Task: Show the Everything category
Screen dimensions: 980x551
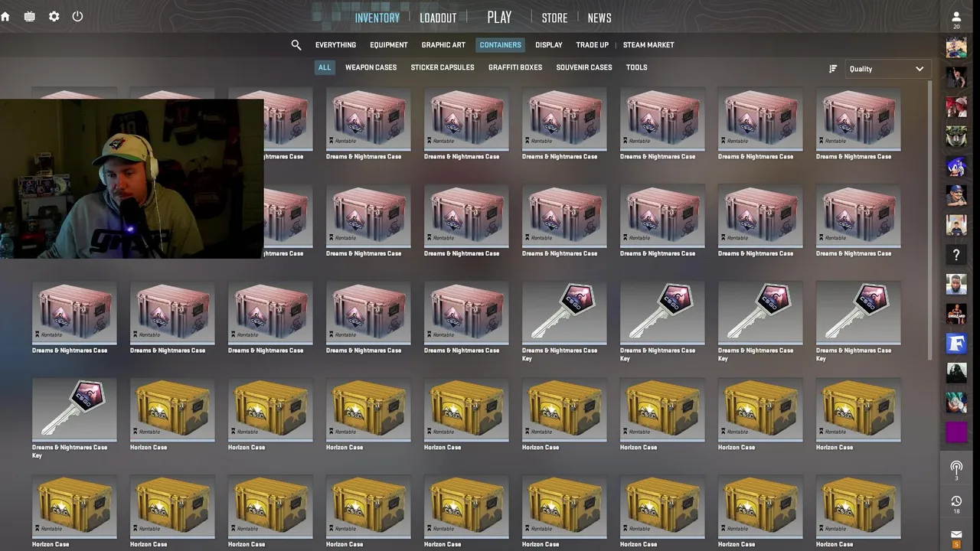Action: tap(335, 45)
